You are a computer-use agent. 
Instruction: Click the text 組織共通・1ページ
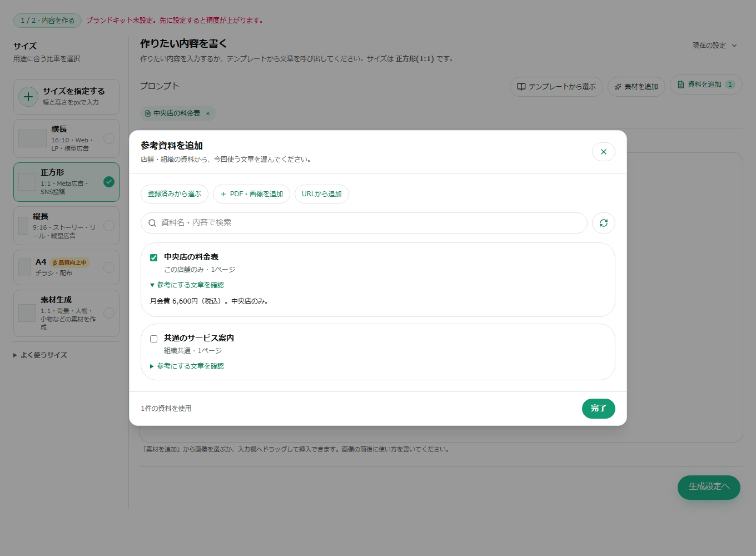point(193,351)
